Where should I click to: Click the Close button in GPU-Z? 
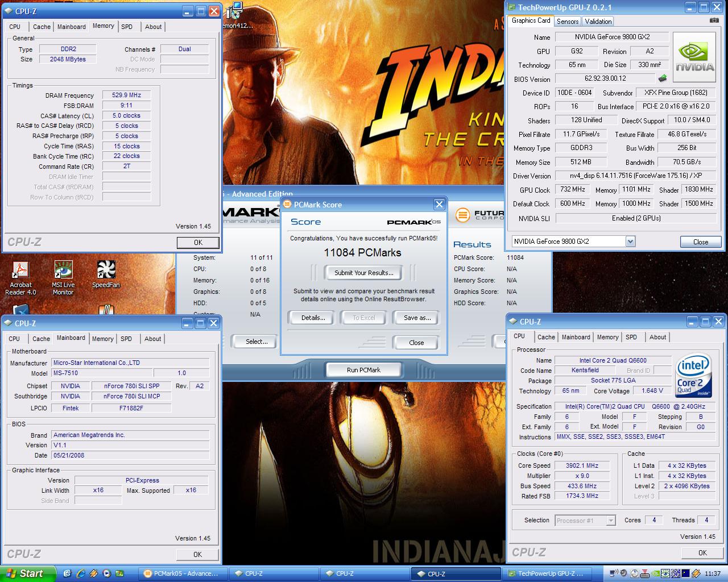coord(701,242)
